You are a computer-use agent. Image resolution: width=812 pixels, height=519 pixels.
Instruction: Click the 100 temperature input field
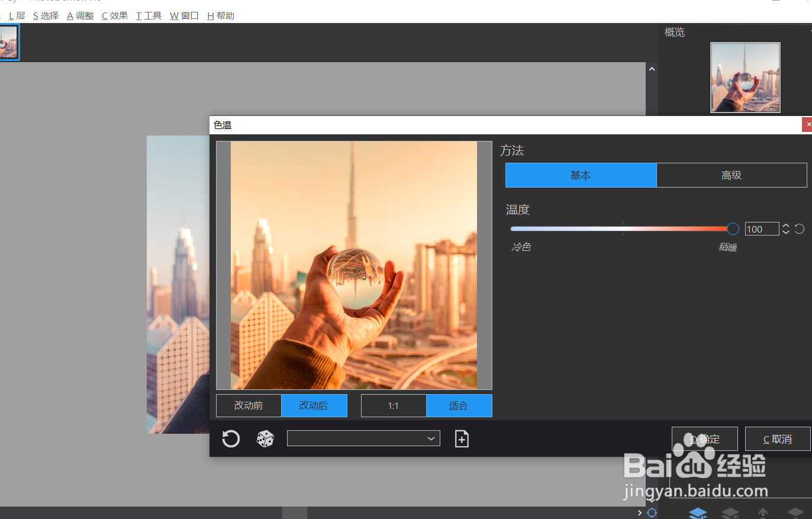click(762, 229)
